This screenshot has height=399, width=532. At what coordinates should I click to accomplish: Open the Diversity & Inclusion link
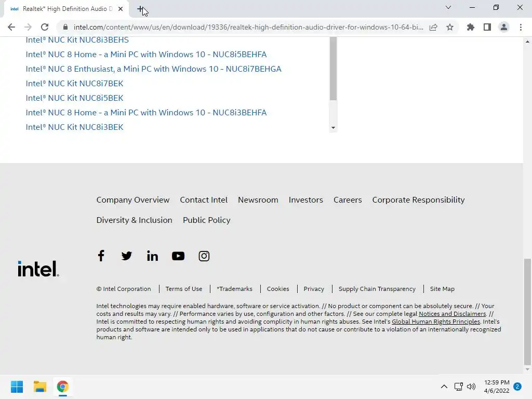pos(135,220)
